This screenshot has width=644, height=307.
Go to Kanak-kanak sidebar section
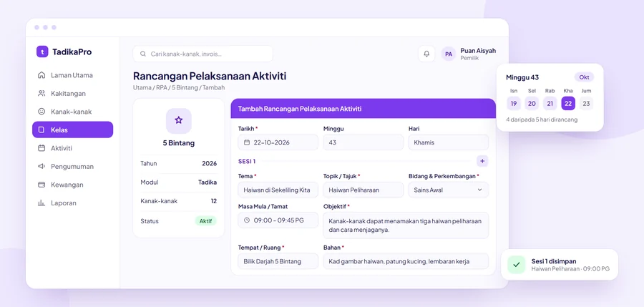pos(73,112)
